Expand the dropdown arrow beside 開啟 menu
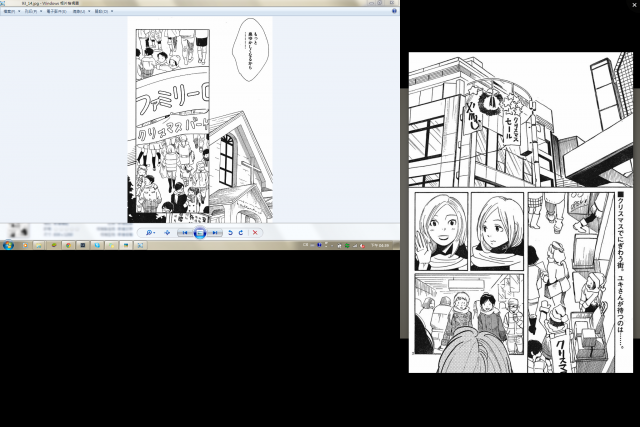The width and height of the screenshot is (640, 427). [112, 11]
